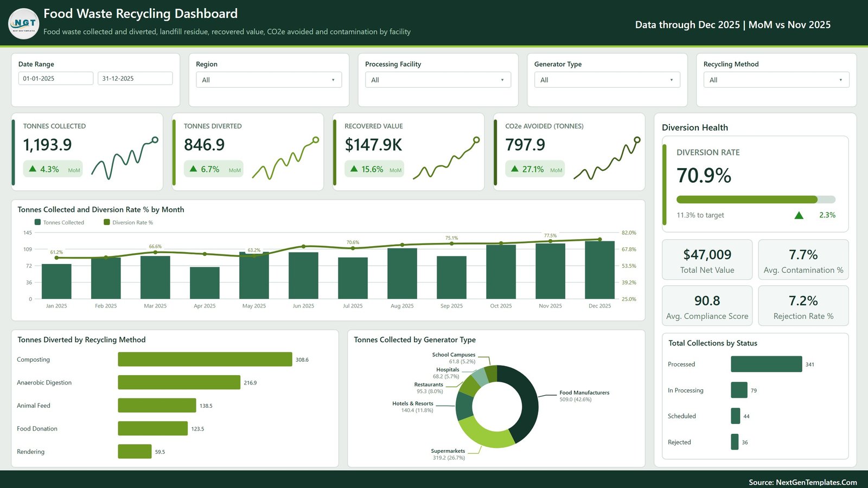This screenshot has width=868, height=488.
Task: Click the 'Restaurants' donut label
Action: point(429,384)
